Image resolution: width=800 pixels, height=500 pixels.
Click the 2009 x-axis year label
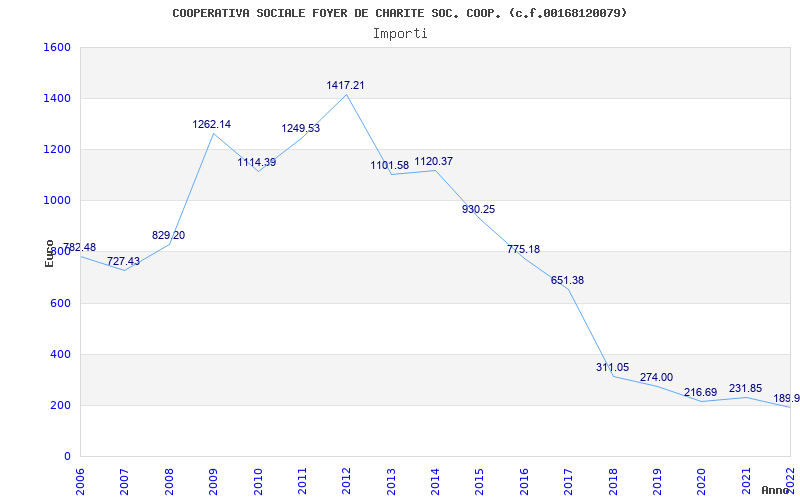click(x=213, y=481)
